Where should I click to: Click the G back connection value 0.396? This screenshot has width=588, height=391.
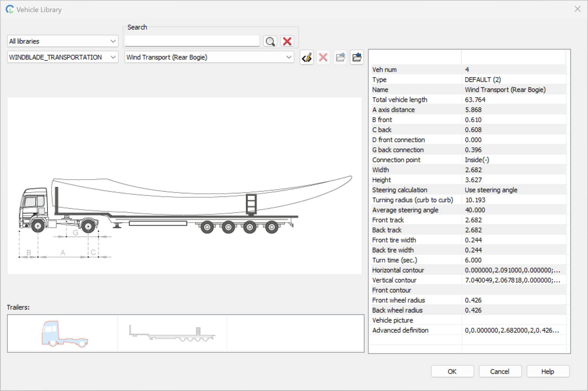[x=473, y=150]
